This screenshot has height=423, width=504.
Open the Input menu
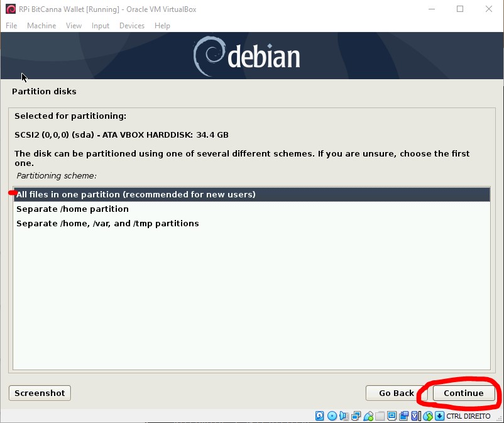[101, 26]
